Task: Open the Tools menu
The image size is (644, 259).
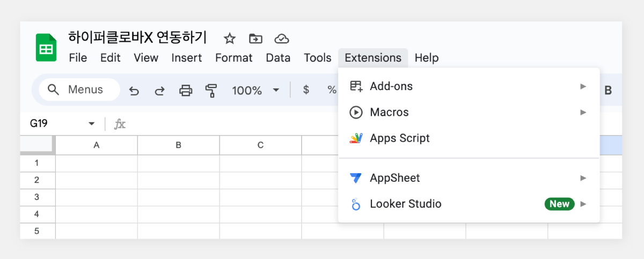Action: [x=318, y=58]
